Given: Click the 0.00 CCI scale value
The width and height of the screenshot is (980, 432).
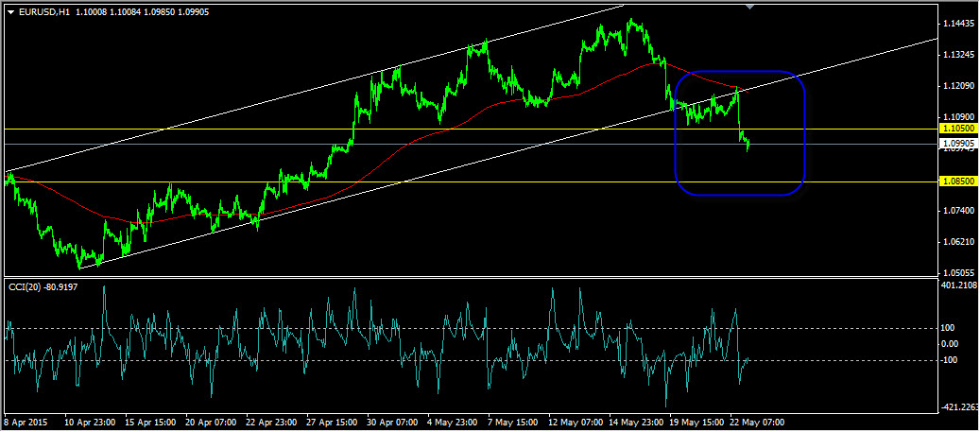Looking at the screenshot, I should coord(952,343).
